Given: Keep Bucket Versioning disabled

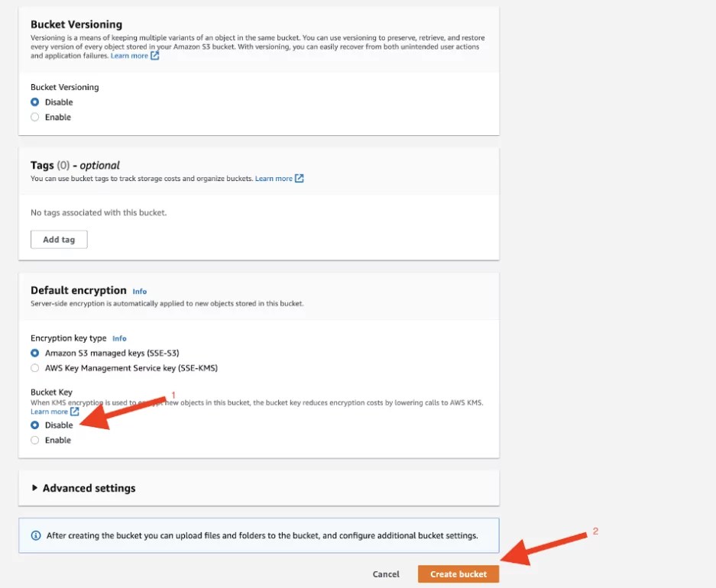Looking at the screenshot, I should (x=34, y=102).
